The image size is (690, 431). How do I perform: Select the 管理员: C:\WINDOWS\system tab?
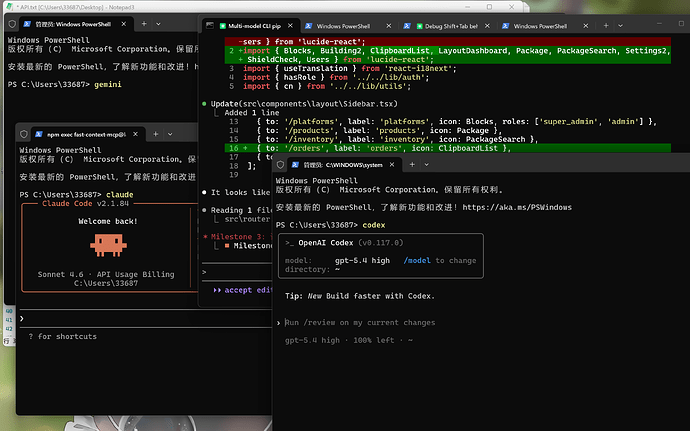tap(343, 165)
